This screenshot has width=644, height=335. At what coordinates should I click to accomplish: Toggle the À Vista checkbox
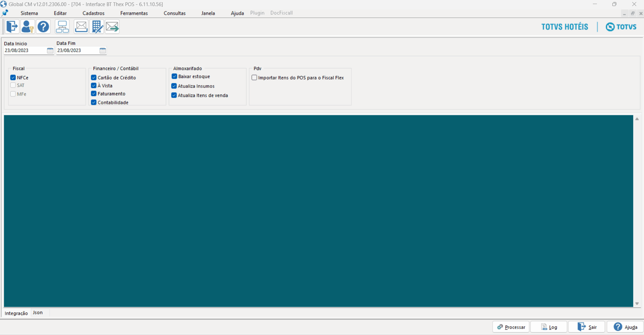point(94,86)
